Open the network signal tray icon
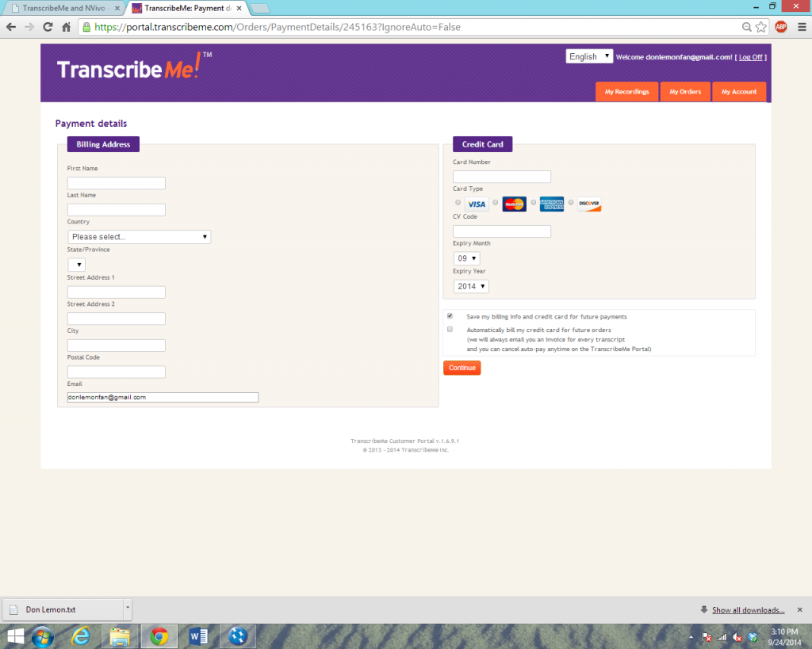 [x=722, y=637]
